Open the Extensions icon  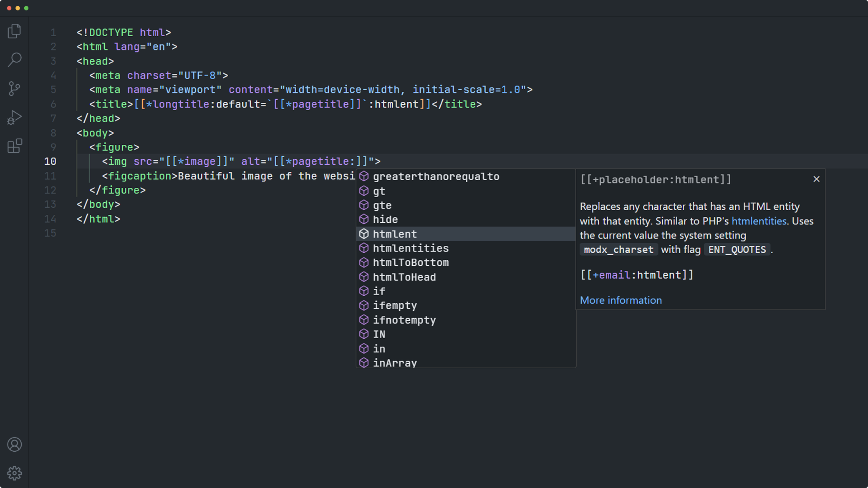click(15, 146)
